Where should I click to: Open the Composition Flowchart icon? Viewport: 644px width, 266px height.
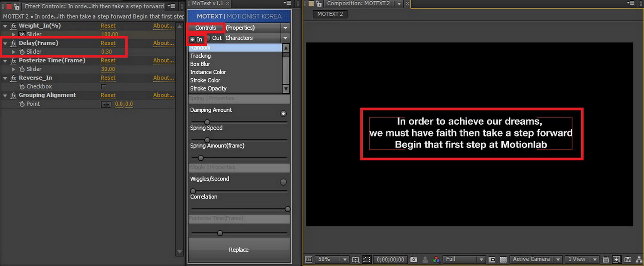(638, 260)
